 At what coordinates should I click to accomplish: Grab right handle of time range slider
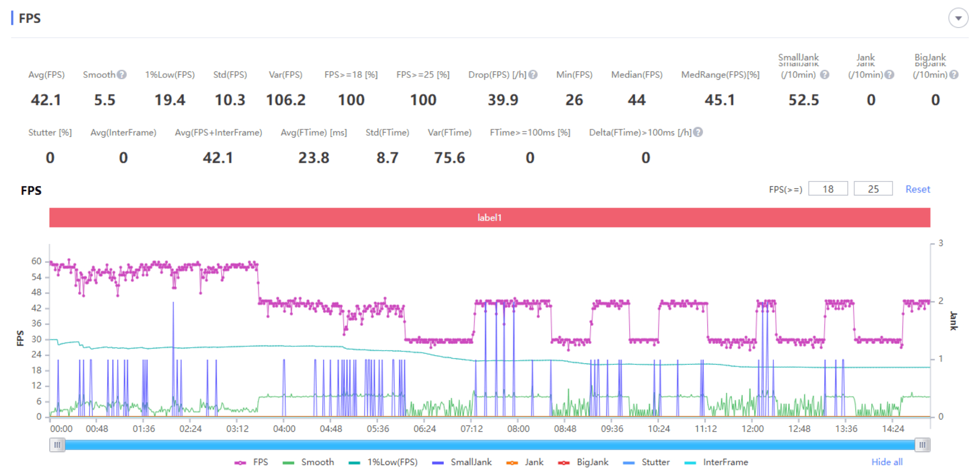pos(922,445)
